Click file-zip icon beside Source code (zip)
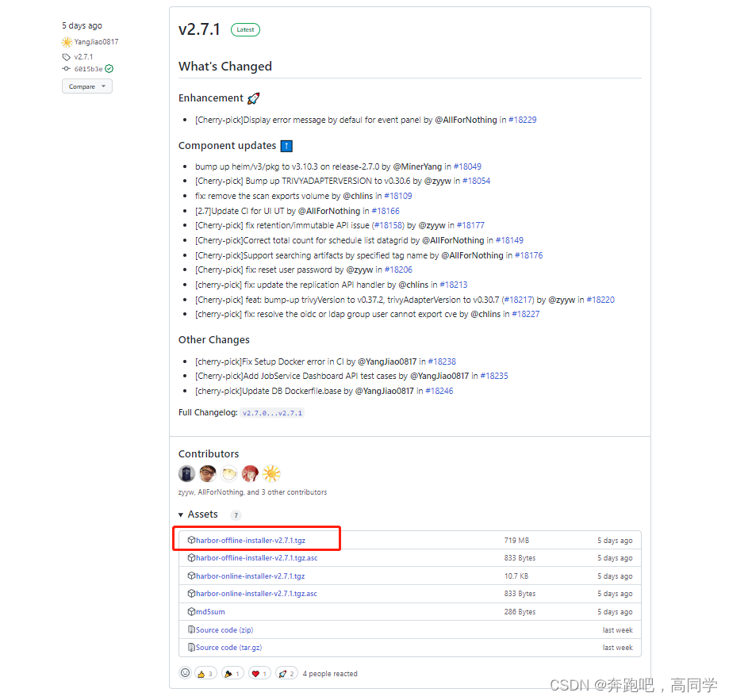The image size is (729, 700). 191,629
